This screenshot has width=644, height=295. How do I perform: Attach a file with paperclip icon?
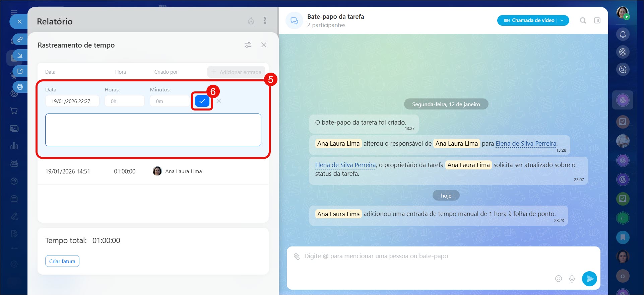click(x=297, y=256)
